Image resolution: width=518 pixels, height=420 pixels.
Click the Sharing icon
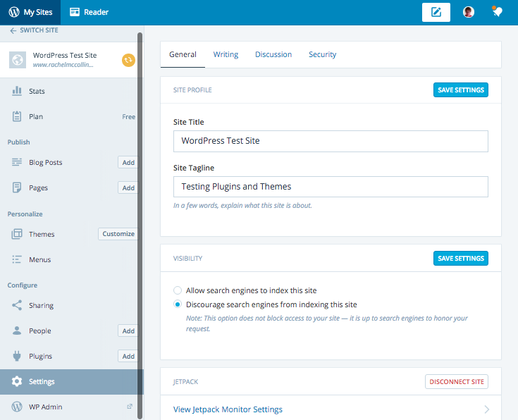click(17, 305)
